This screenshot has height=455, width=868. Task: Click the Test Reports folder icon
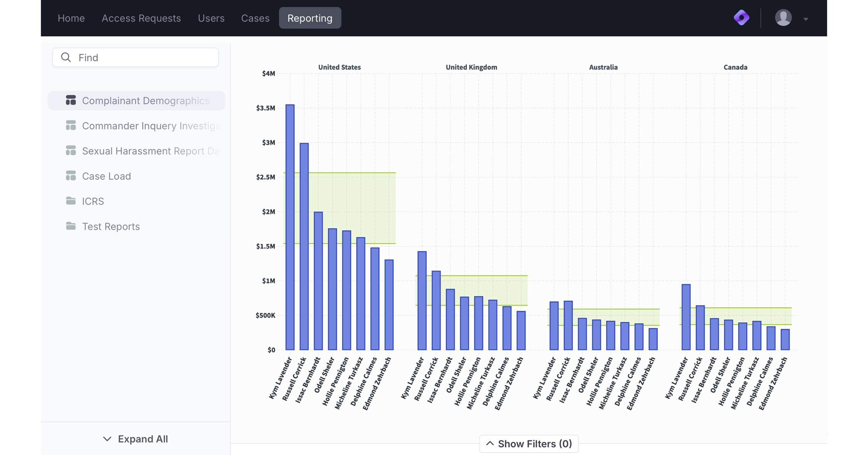coord(71,226)
